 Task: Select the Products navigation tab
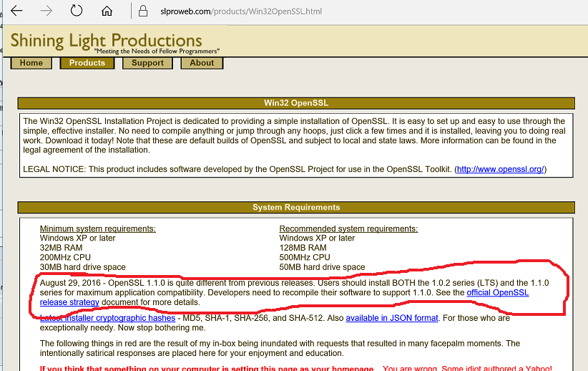click(x=87, y=63)
